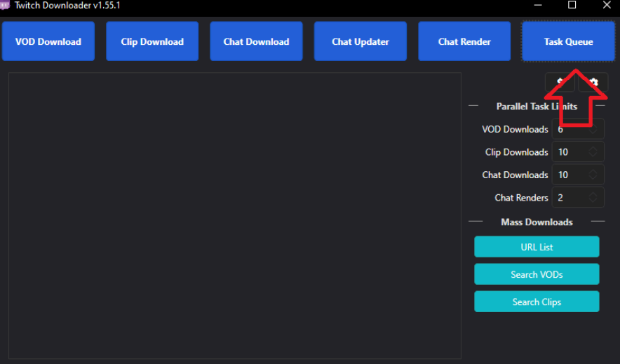Image resolution: width=620 pixels, height=364 pixels.
Task: Close the Twitch Downloader window
Action: [x=607, y=5]
